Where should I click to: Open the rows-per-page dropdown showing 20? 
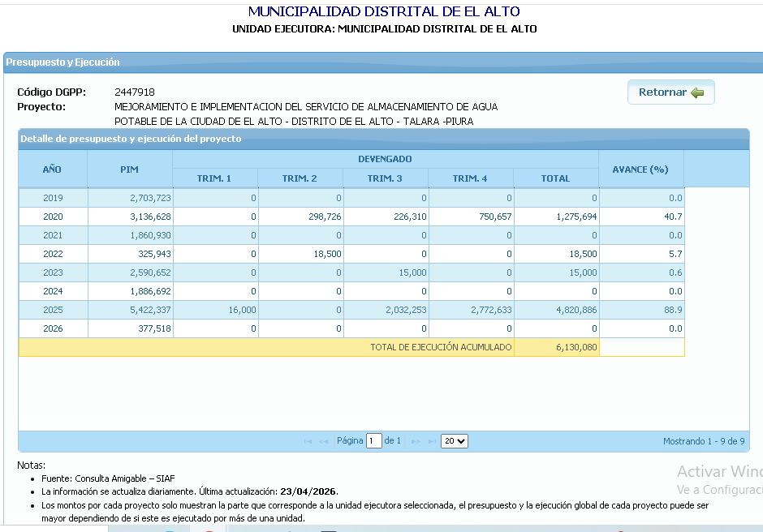pyautogui.click(x=455, y=441)
